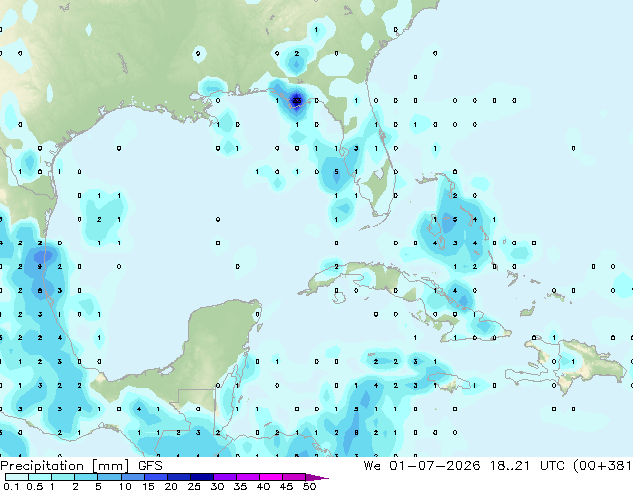Click the above-50 mm legend arrow tip
The image size is (634, 490).
click(317, 477)
